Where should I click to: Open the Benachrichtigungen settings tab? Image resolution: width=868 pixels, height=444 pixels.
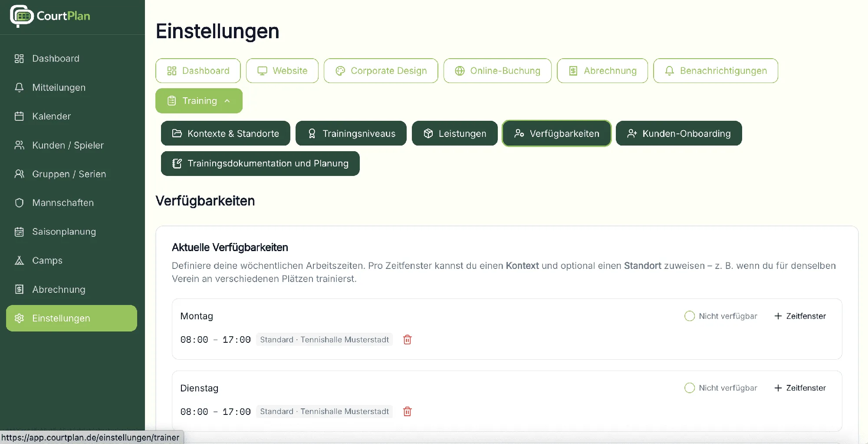[x=716, y=71]
